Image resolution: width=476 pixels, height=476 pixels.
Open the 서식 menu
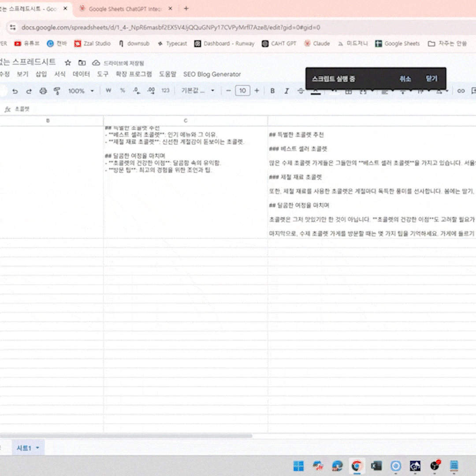pyautogui.click(x=60, y=74)
